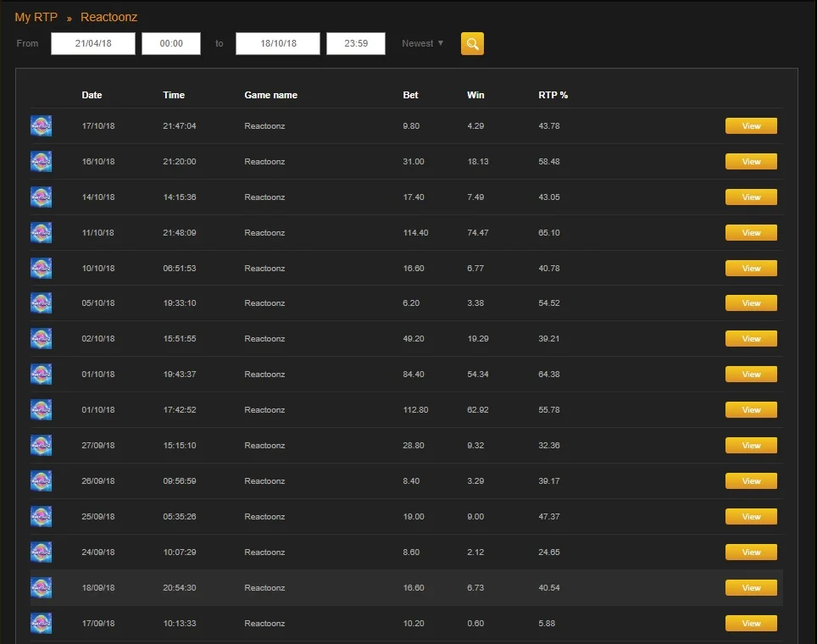
Task: View the 26/09/18 session details
Action: click(x=751, y=480)
